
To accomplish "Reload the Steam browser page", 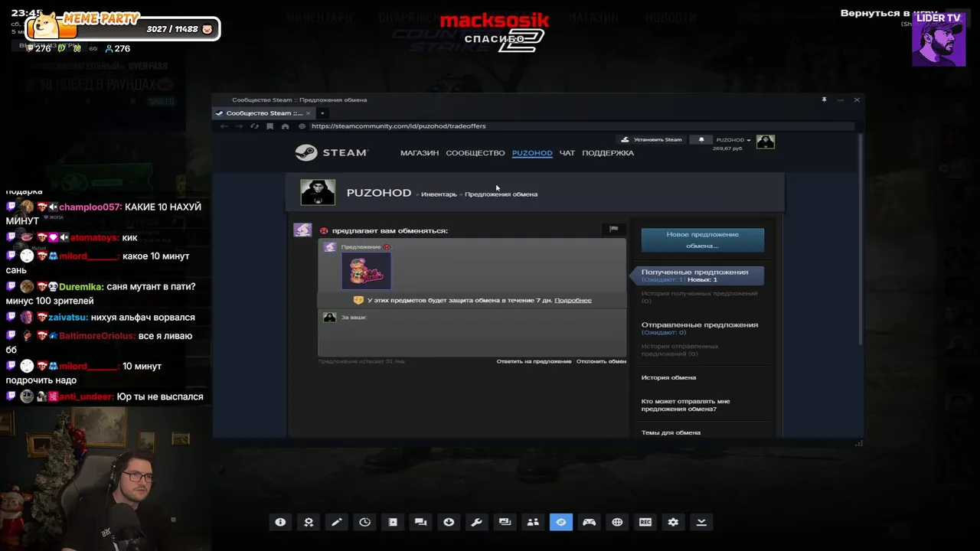I will [x=254, y=126].
